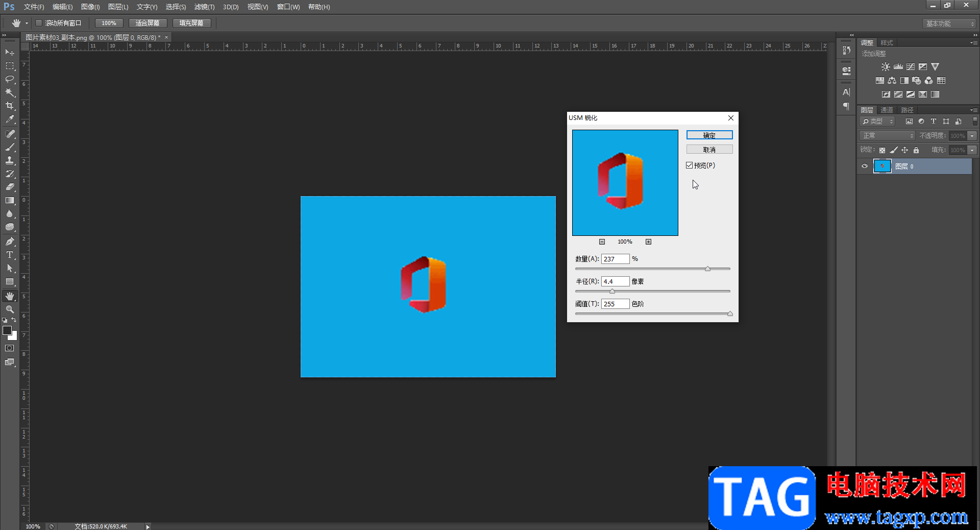980x530 pixels.
Task: Add a Brightness/Contrast adjustment
Action: pyautogui.click(x=886, y=67)
